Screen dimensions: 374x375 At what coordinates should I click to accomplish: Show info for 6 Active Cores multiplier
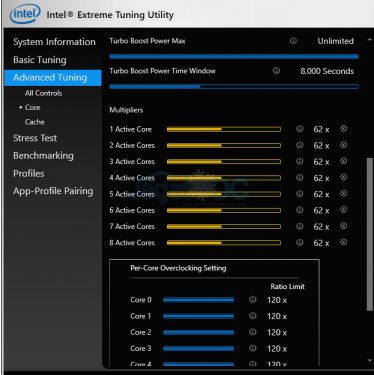[x=300, y=210]
